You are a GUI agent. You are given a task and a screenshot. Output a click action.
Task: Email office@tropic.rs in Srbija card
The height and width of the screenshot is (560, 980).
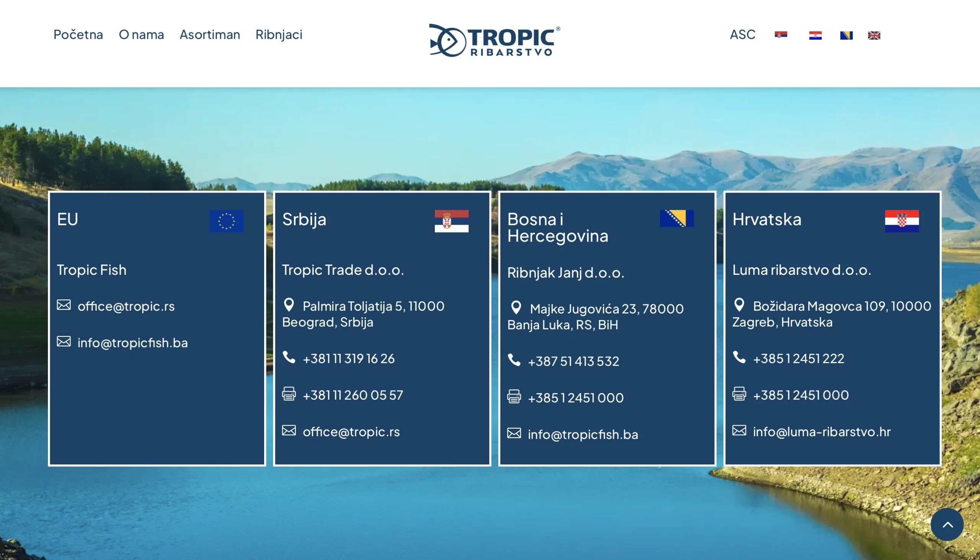(351, 432)
